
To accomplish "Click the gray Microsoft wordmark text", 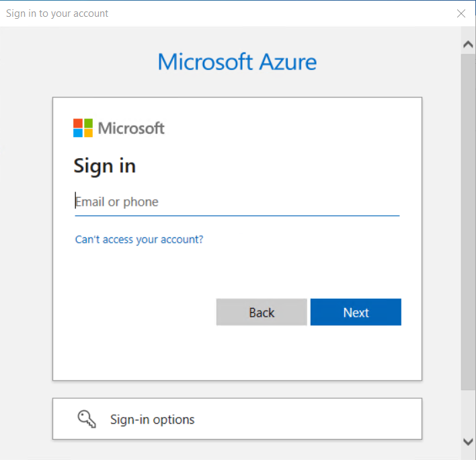I will coord(131,128).
